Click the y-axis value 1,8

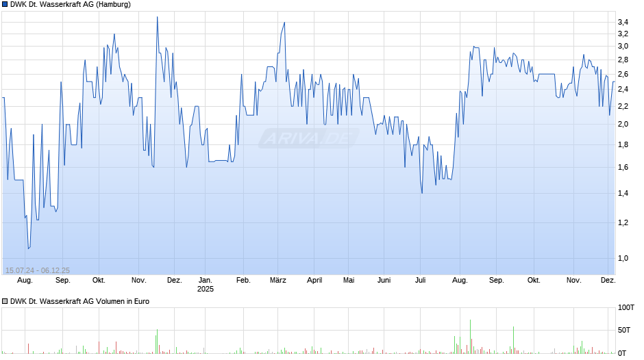(x=623, y=144)
